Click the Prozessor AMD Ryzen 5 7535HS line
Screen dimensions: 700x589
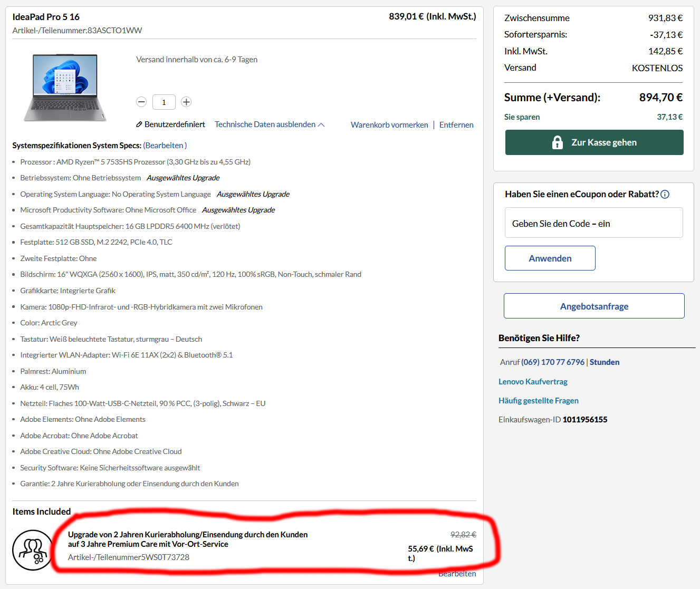[135, 162]
